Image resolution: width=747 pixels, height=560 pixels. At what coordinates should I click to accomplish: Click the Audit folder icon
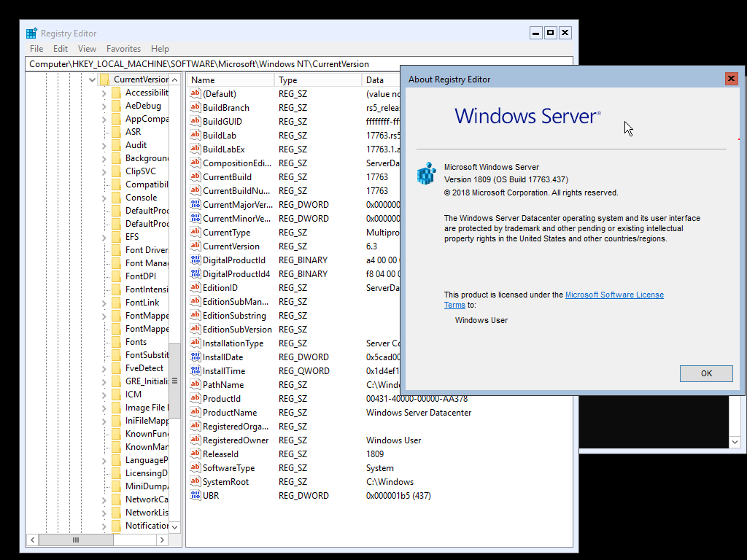pos(116,145)
